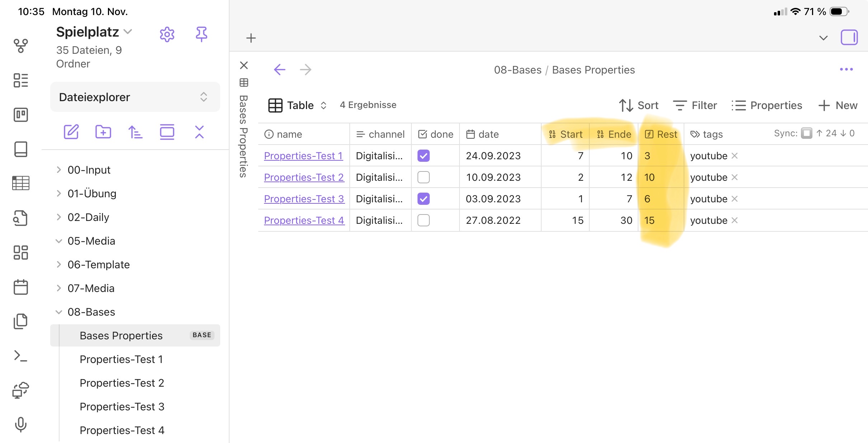The width and height of the screenshot is (868, 443).
Task: Start the audio recorder microphone icon
Action: click(x=20, y=424)
